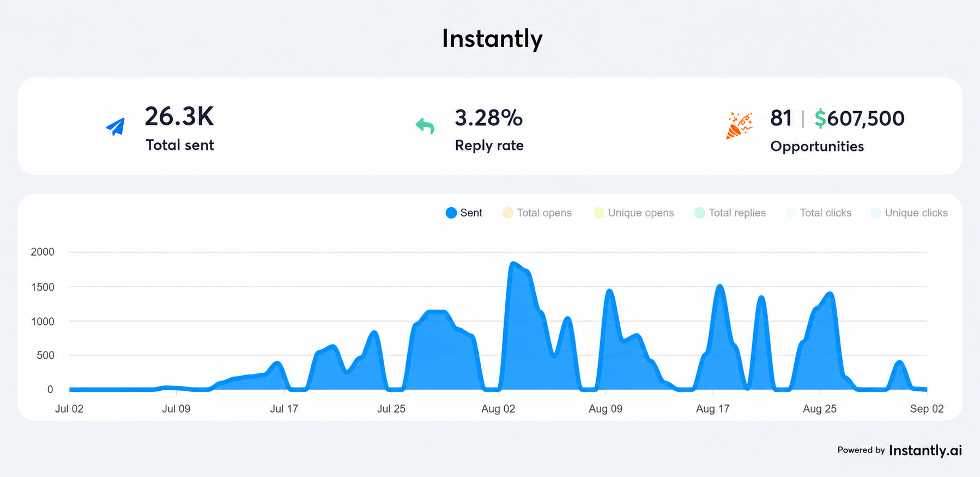Image resolution: width=980 pixels, height=477 pixels.
Task: Click the Aug 02 x-axis date
Action: (498, 409)
